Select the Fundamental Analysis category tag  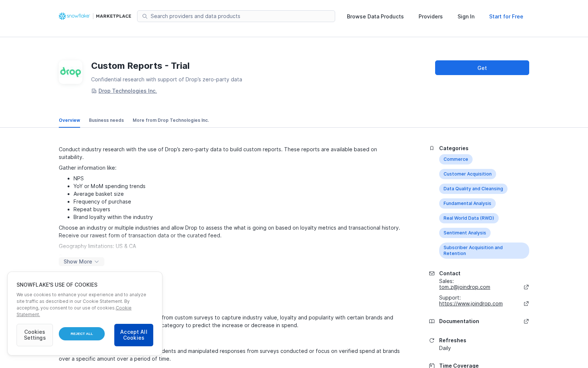[467, 204]
